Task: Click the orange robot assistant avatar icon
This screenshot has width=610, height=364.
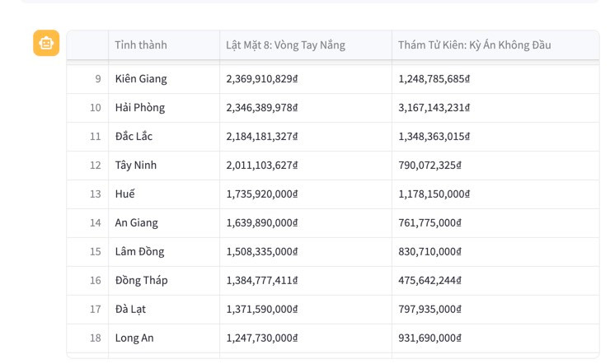Action: [x=46, y=43]
